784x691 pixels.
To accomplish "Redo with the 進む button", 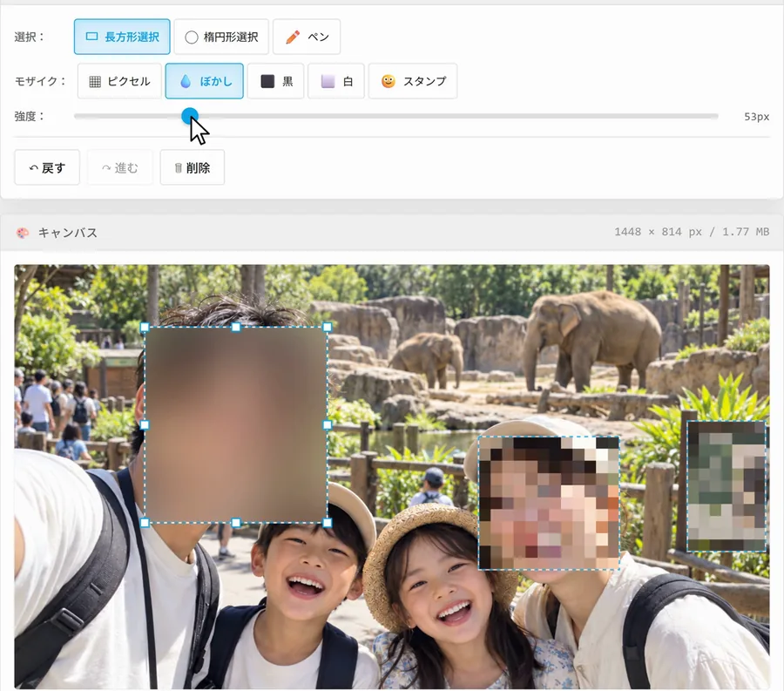I will point(120,167).
